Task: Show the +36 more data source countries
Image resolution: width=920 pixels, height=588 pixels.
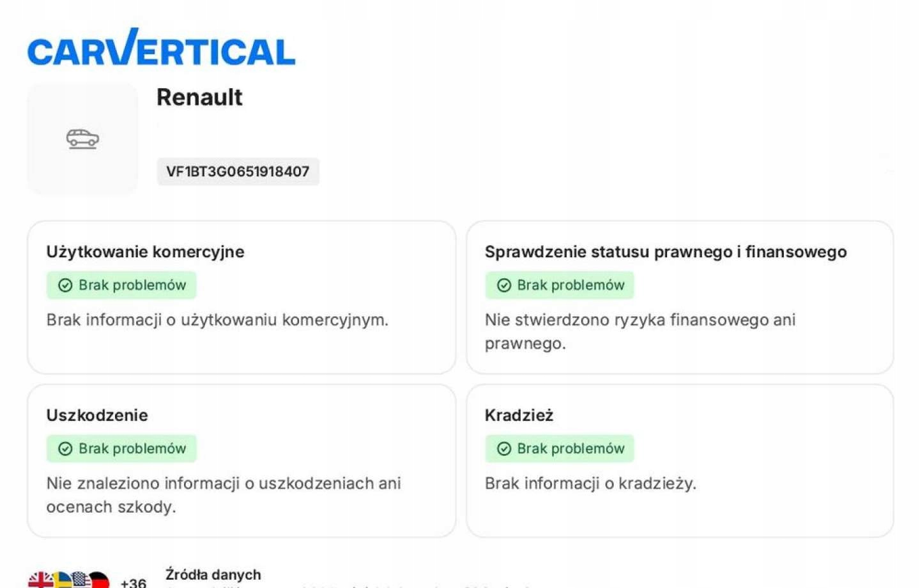Action: point(133,582)
